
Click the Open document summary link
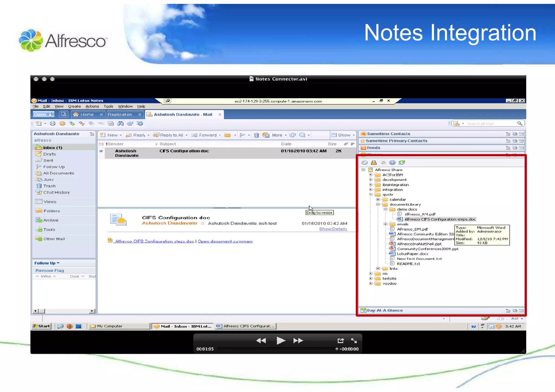[225, 241]
